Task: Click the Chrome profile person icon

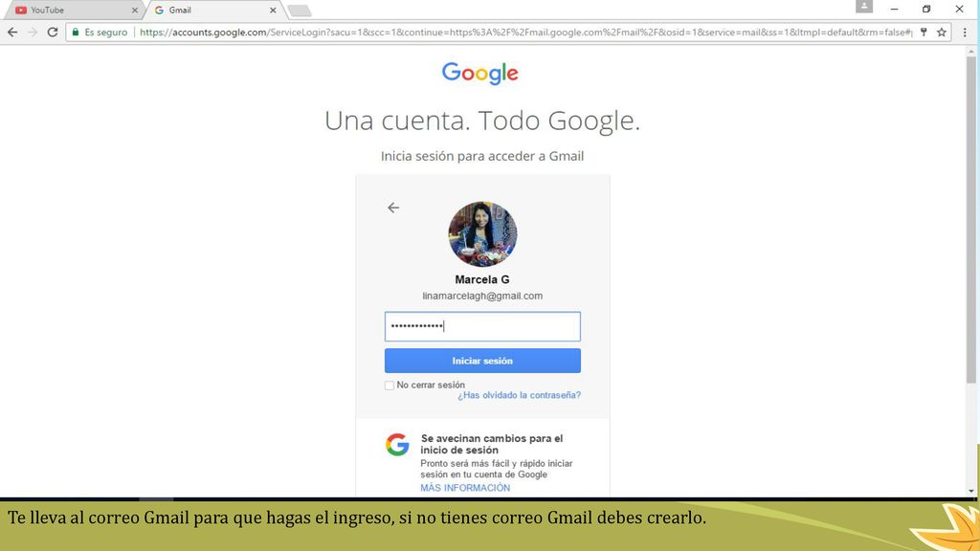Action: click(864, 7)
